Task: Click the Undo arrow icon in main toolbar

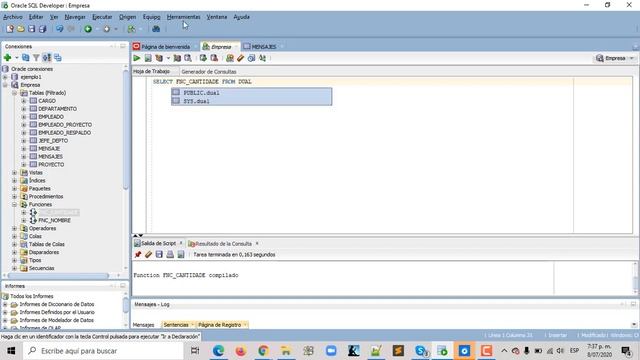Action: 60,29
